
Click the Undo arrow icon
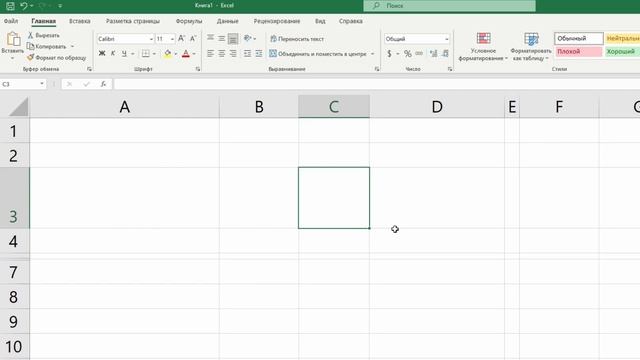tap(24, 6)
